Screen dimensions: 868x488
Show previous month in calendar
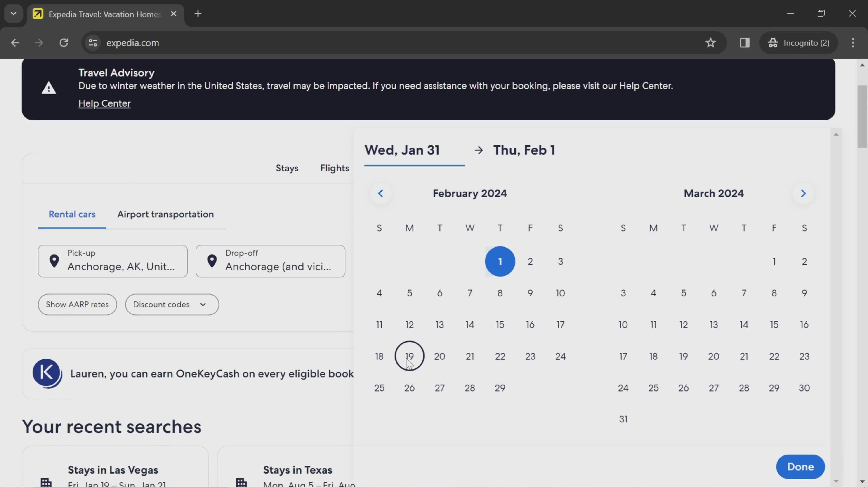click(380, 193)
